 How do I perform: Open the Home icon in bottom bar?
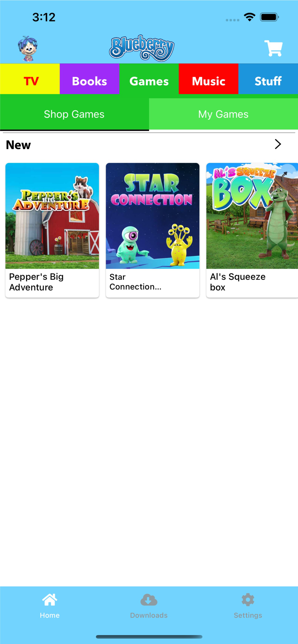pyautogui.click(x=50, y=600)
